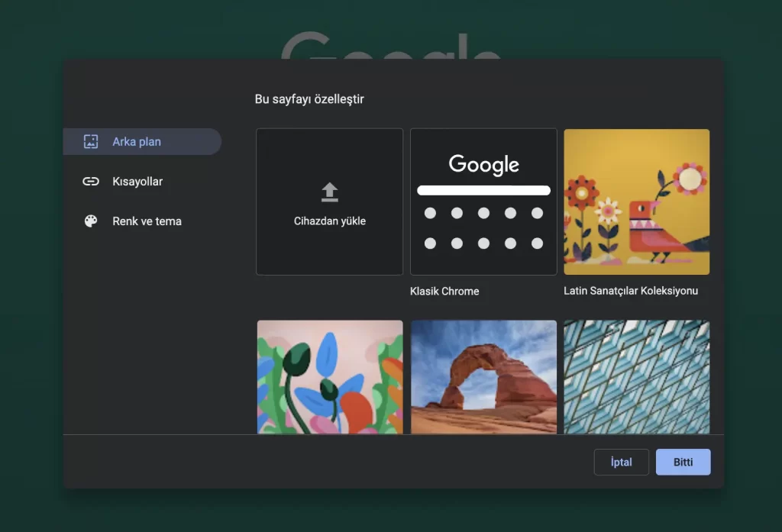Choose the teal glass architecture thumbnail

[636, 377]
